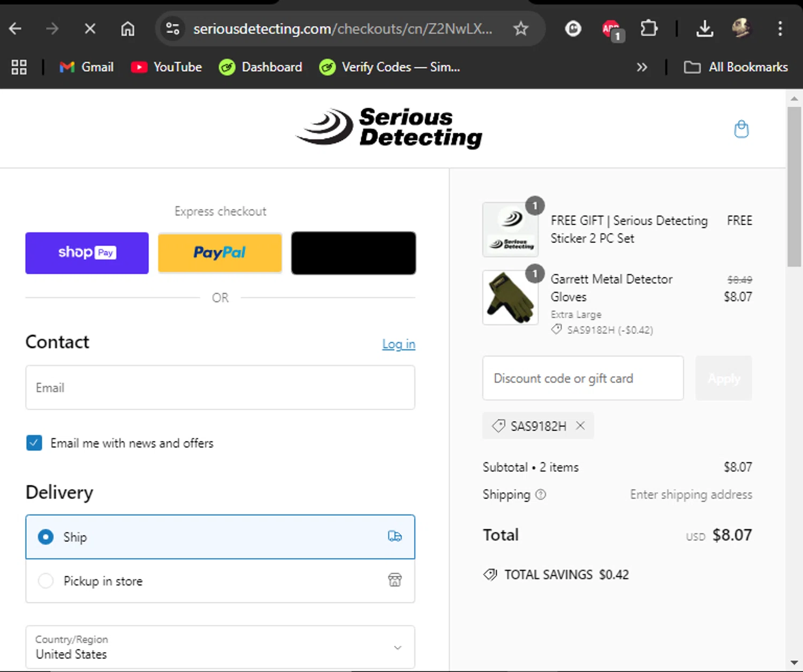Pay with PayPal express checkout
Screen dimensions: 803x672
coord(220,253)
